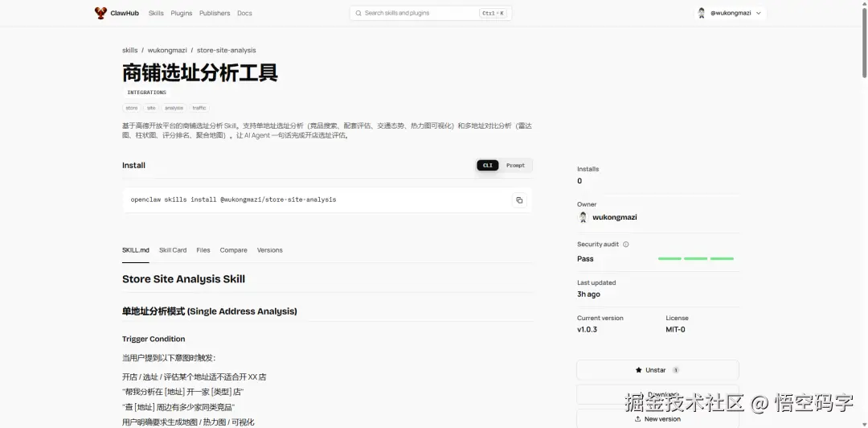This screenshot has width=868, height=428.
Task: Click the site tag chip
Action: pos(151,108)
